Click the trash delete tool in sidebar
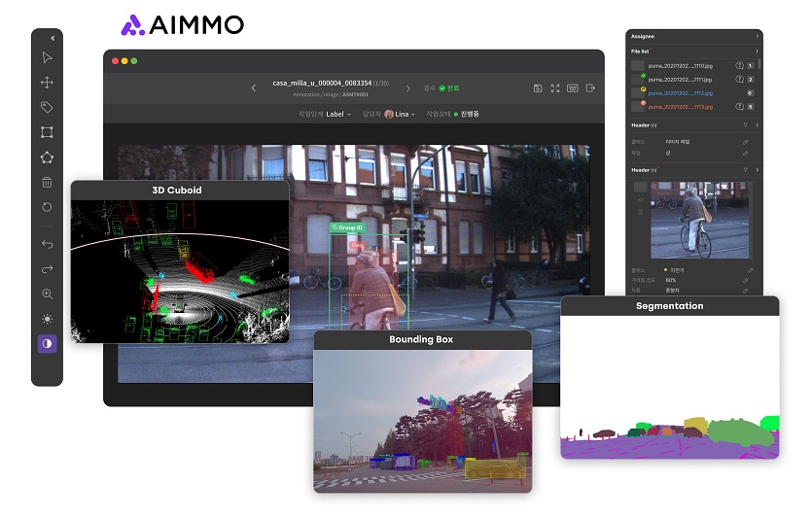Viewport: 812px width, 519px height. tap(47, 182)
